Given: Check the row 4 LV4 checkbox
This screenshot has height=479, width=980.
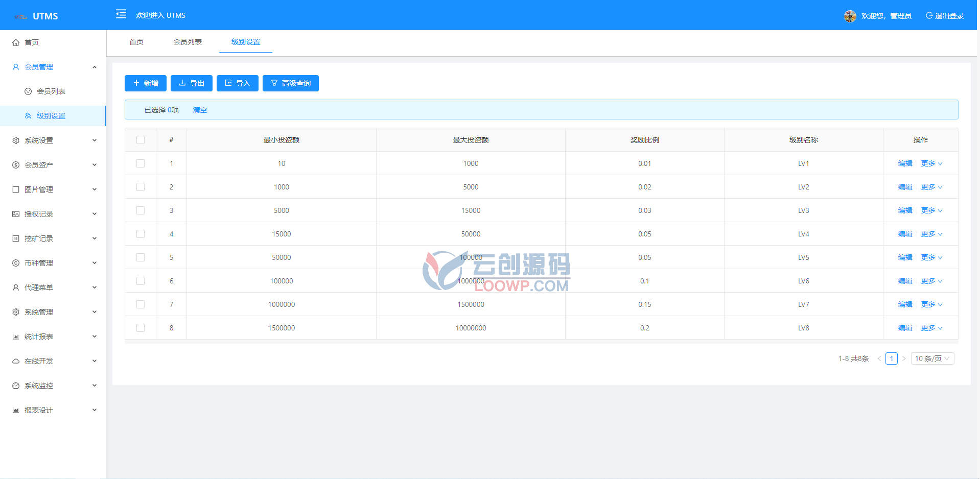Looking at the screenshot, I should point(141,234).
